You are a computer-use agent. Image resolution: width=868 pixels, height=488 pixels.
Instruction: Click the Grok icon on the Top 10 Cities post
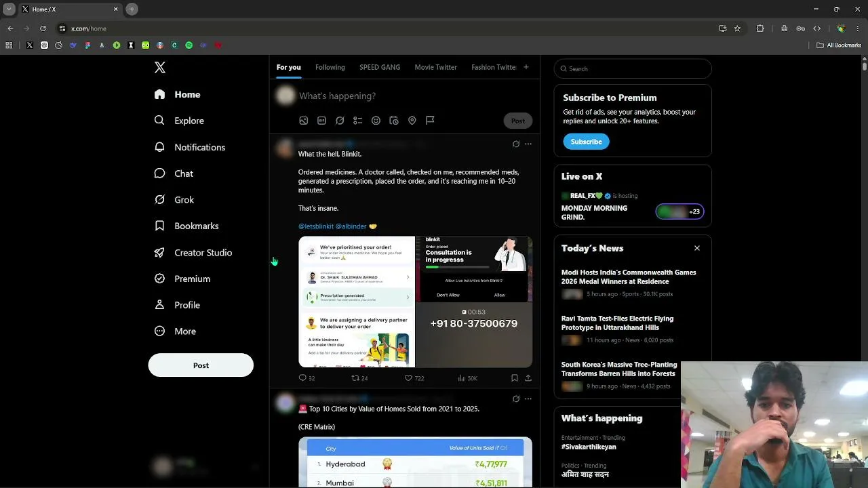pyautogui.click(x=516, y=399)
